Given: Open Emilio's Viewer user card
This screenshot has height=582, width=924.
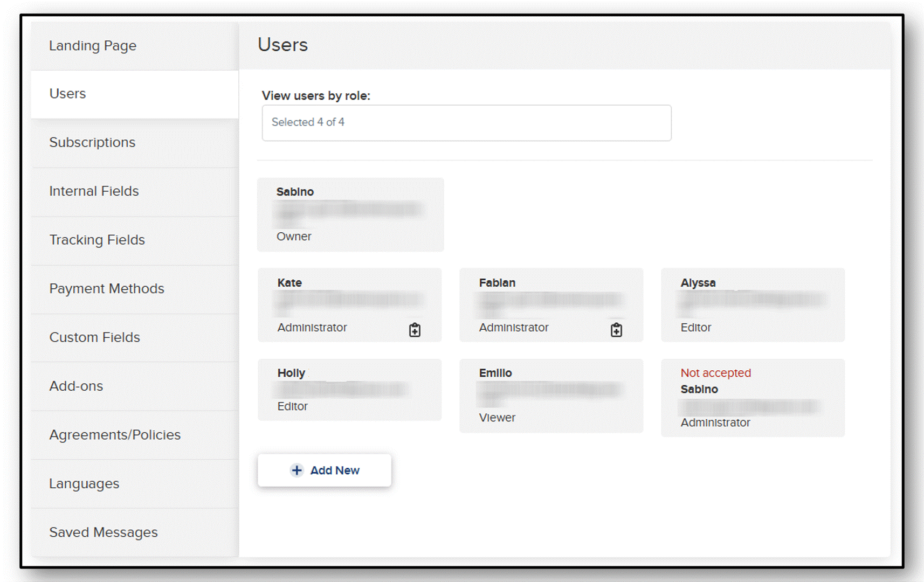Looking at the screenshot, I should (x=551, y=396).
